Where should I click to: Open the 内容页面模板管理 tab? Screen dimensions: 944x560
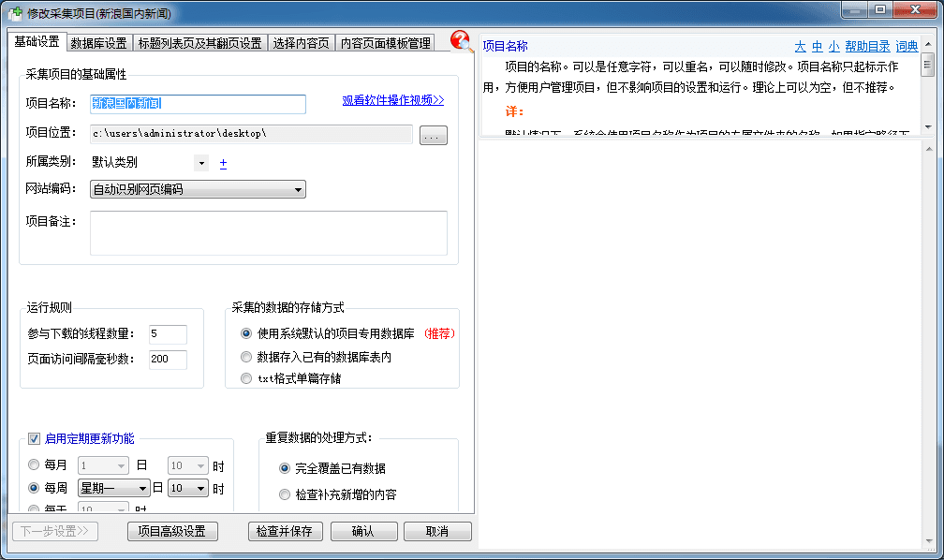[x=385, y=43]
